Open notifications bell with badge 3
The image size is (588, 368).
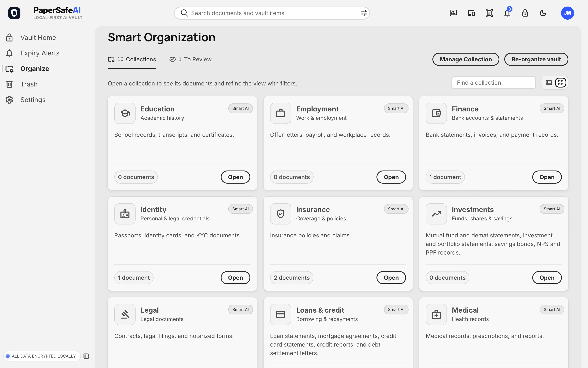pyautogui.click(x=507, y=13)
